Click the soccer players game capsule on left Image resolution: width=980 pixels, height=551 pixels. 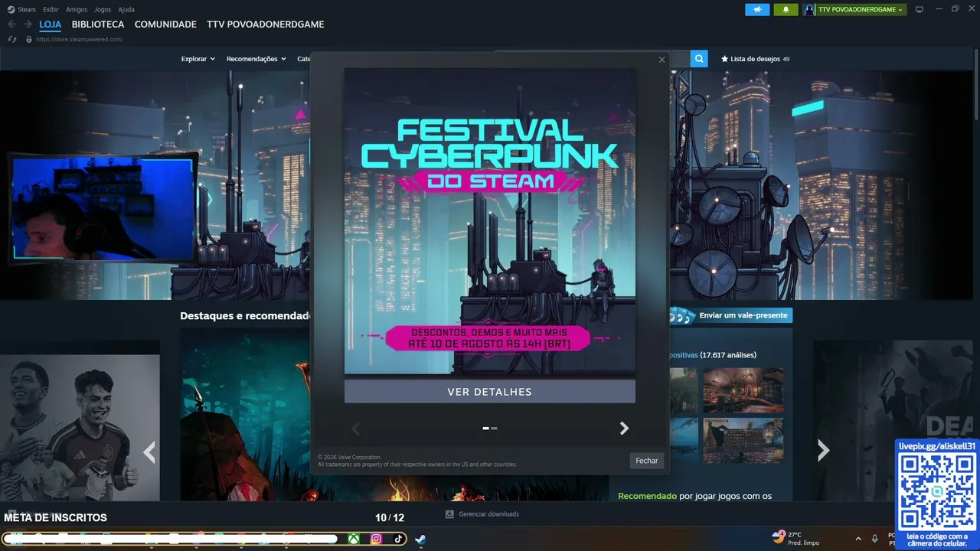pos(80,428)
